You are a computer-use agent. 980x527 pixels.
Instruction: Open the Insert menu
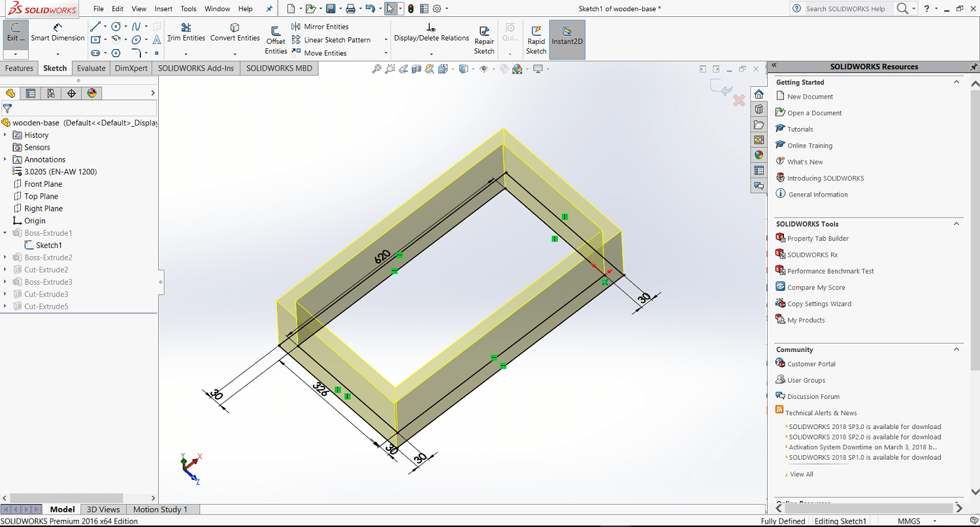coord(163,8)
